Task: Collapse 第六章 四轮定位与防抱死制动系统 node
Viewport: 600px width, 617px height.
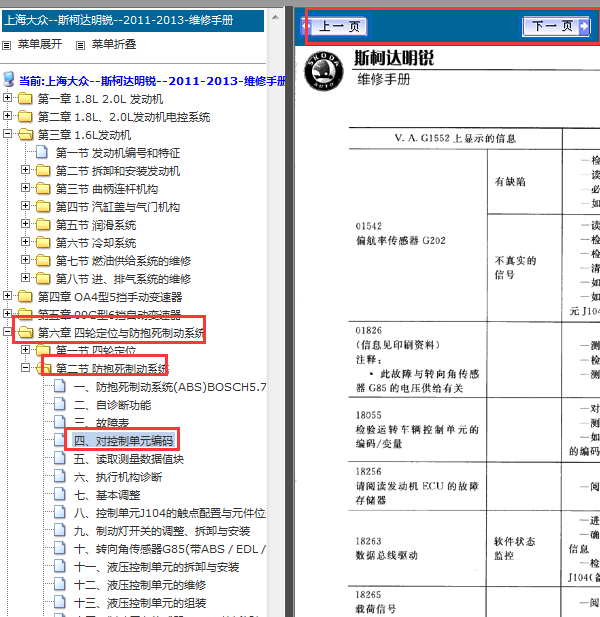Action: (7, 331)
